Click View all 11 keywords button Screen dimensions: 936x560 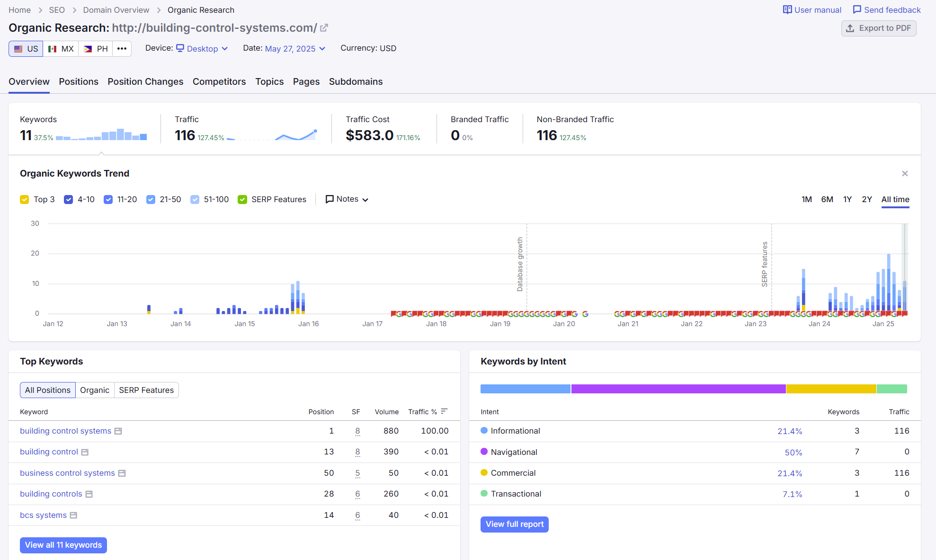point(63,545)
